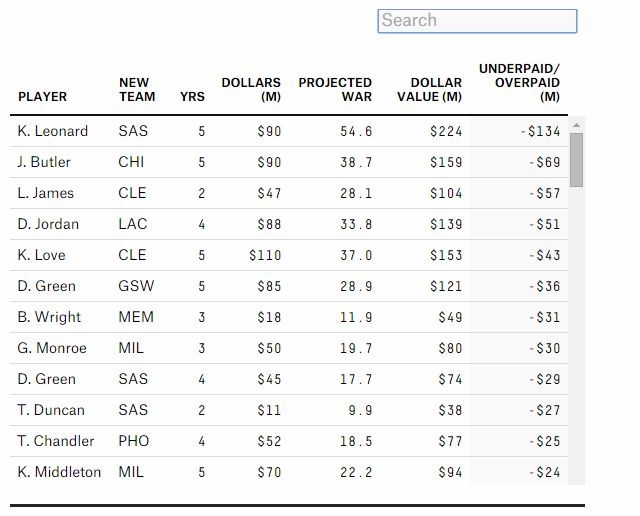
Task: Sort by UNDERPAID/OVERPAID (M) header
Action: [519, 83]
